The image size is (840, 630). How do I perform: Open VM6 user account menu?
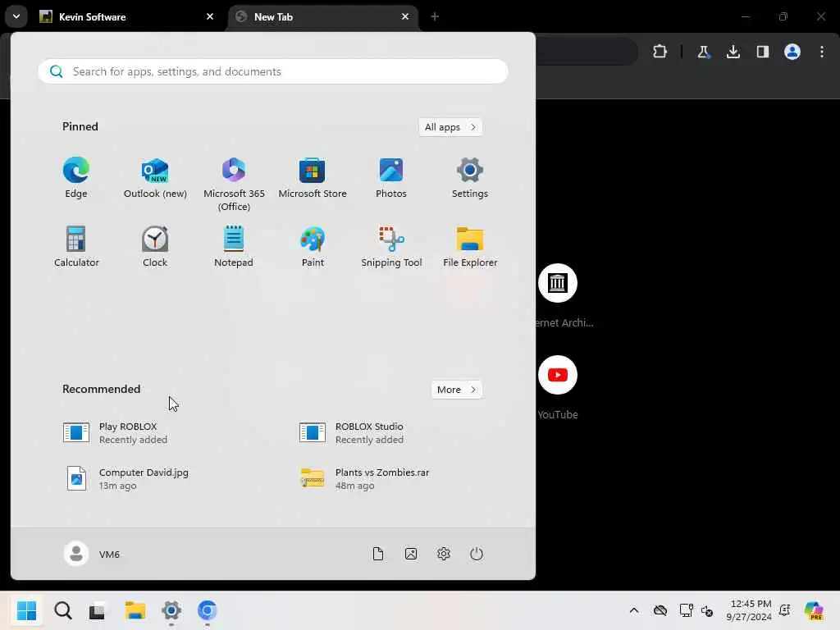click(92, 554)
